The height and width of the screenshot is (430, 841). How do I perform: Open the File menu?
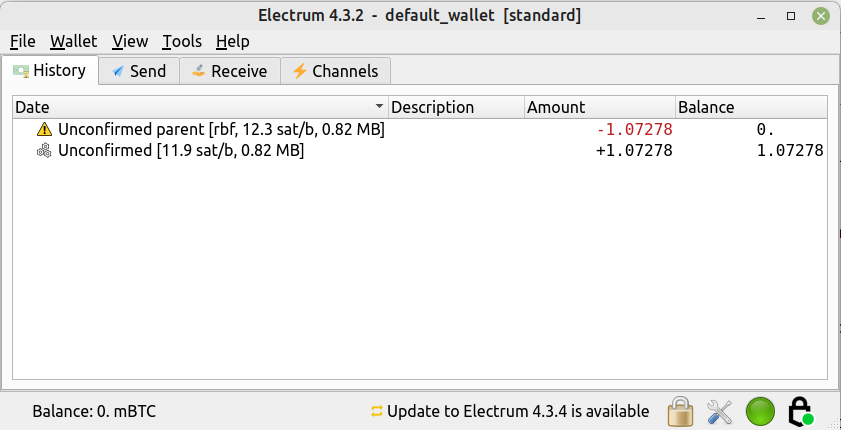click(x=23, y=41)
